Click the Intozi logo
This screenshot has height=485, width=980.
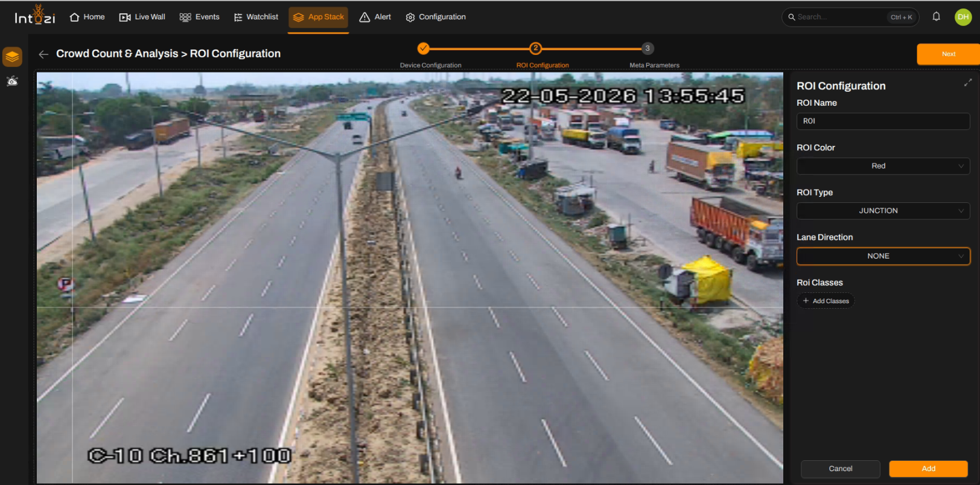point(35,15)
